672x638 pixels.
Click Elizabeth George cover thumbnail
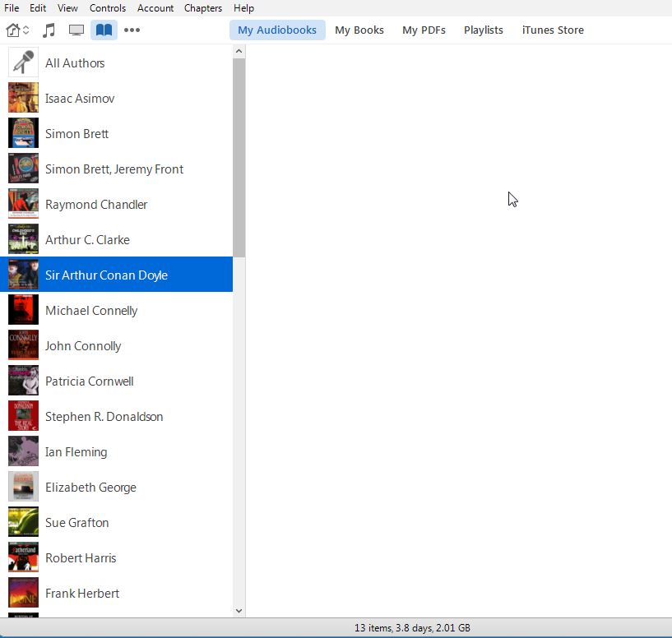click(23, 487)
